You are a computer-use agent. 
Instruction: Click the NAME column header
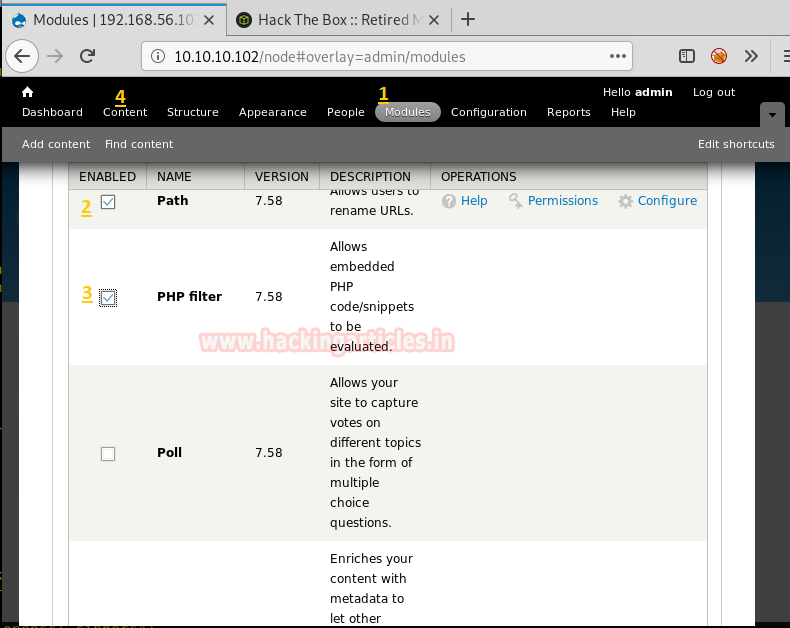[x=174, y=177]
